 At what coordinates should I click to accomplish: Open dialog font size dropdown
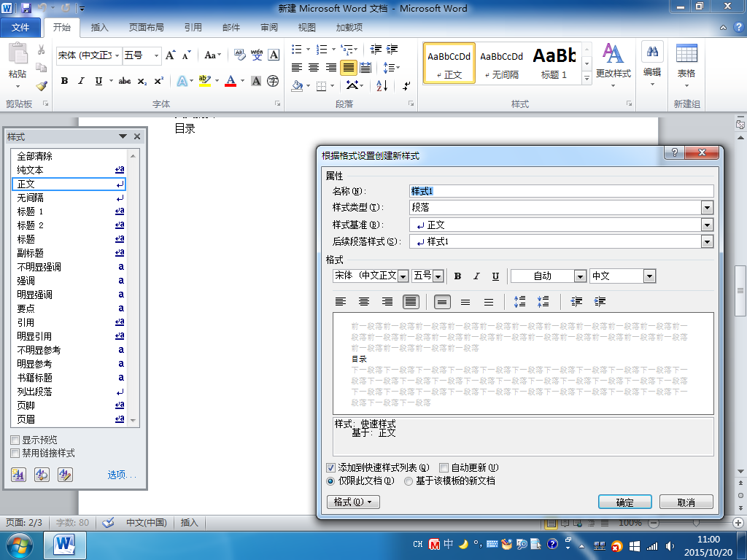tap(438, 276)
